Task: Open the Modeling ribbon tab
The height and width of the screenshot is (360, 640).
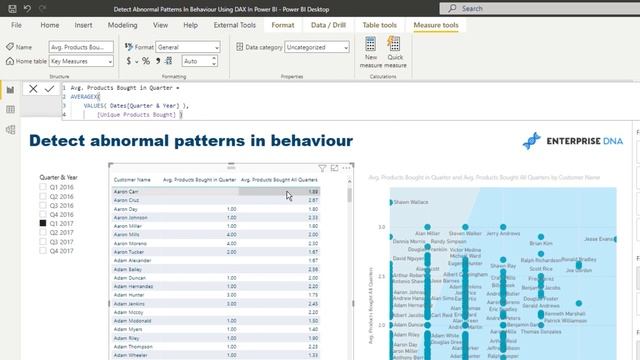Action: click(x=122, y=25)
